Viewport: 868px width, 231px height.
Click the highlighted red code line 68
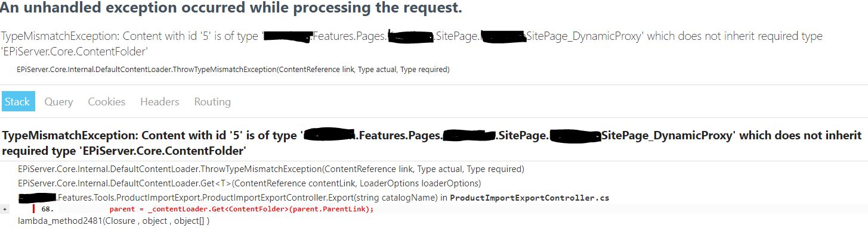[x=242, y=210]
